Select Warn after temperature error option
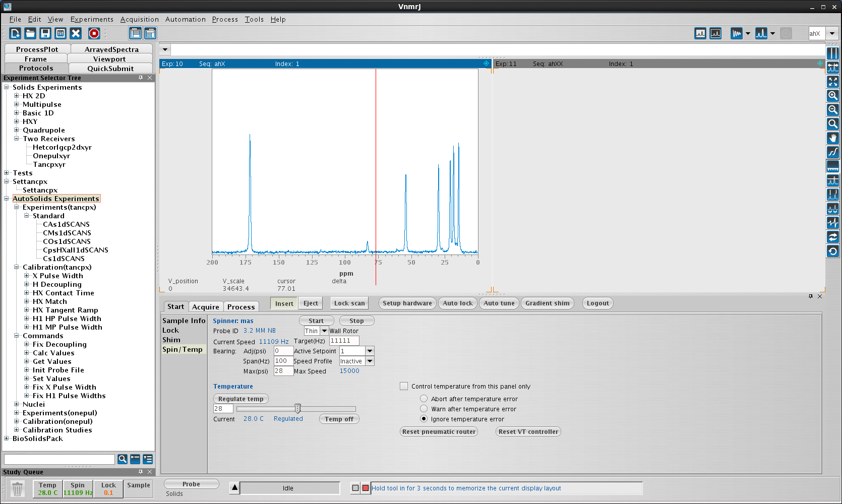The height and width of the screenshot is (504, 842). coord(424,409)
